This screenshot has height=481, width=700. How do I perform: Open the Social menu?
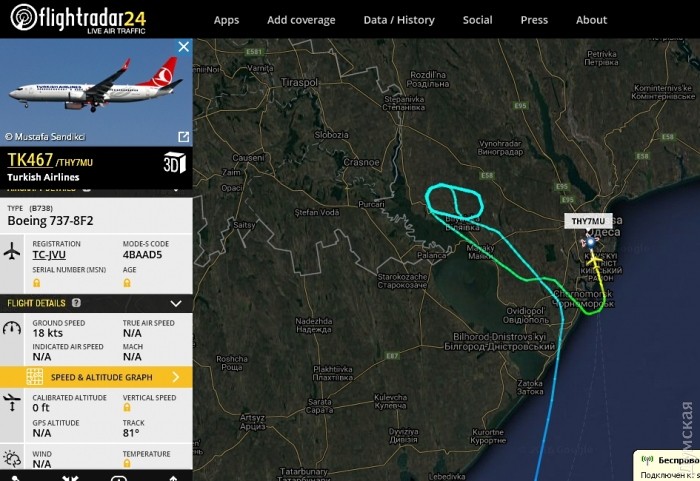[x=477, y=20]
